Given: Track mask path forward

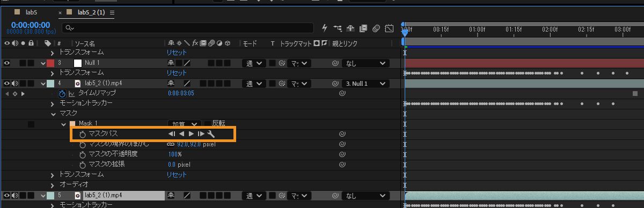Looking at the screenshot, I should [x=191, y=134].
